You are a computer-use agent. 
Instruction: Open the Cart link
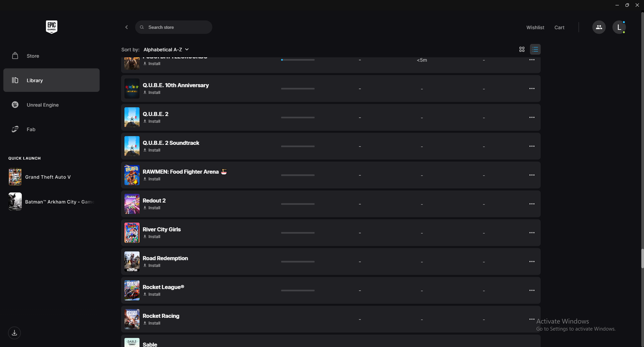coord(559,28)
